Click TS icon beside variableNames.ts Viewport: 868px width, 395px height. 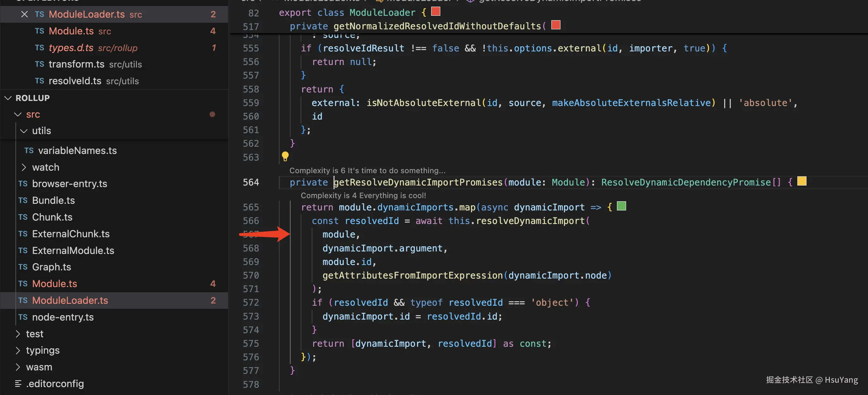pyautogui.click(x=29, y=151)
